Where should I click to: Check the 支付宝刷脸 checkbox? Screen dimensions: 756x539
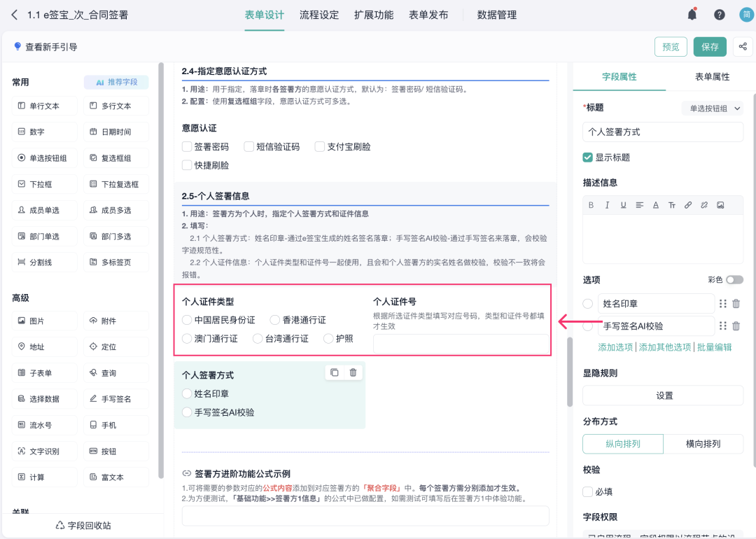pos(320,146)
